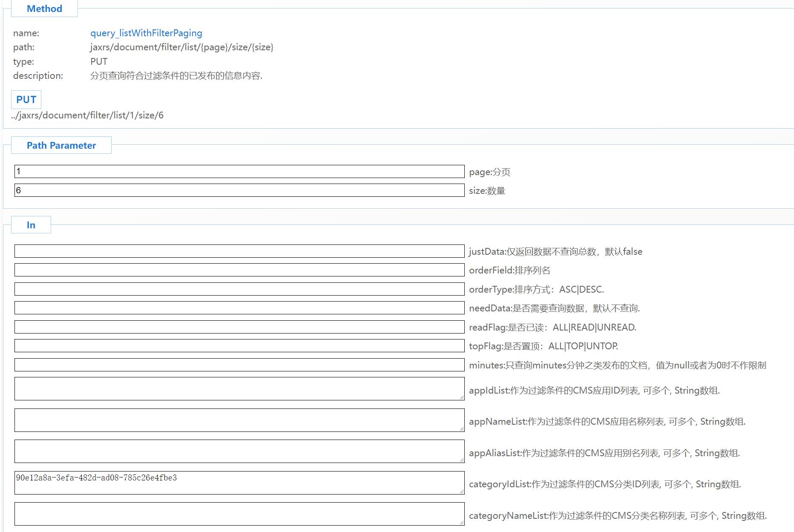Click the orderType input field
This screenshot has width=794, height=532.
[239, 289]
